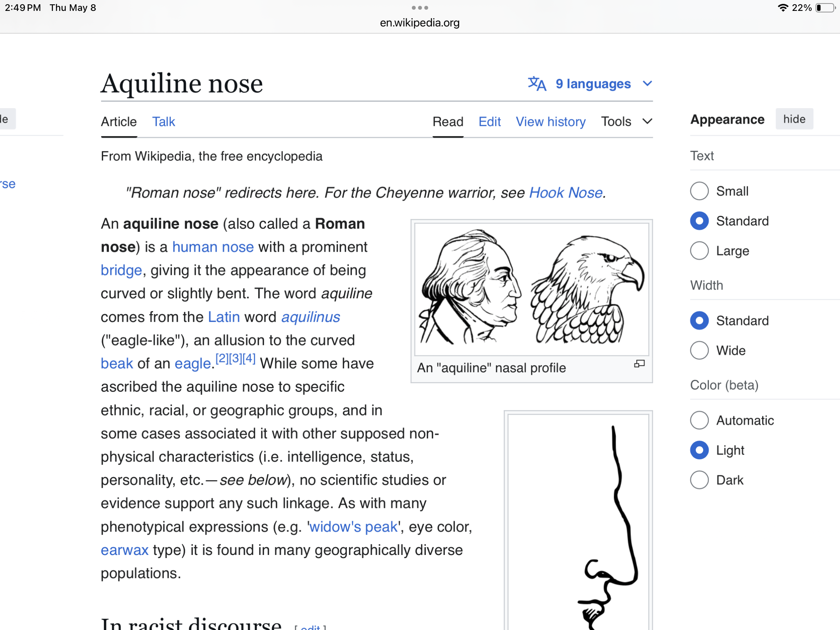The width and height of the screenshot is (840, 630).
Task: Open the widow's peak link
Action: pyautogui.click(x=353, y=527)
